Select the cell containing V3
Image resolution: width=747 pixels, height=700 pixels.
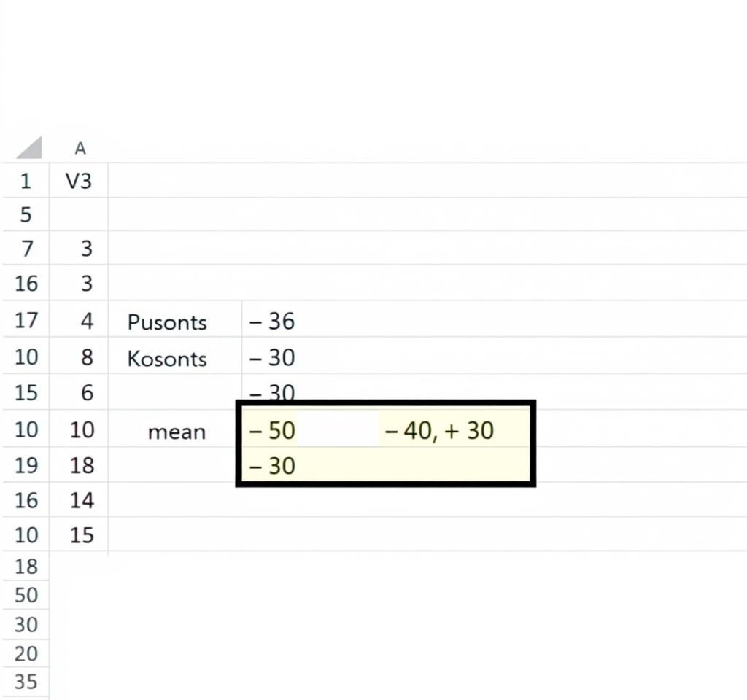(x=79, y=181)
